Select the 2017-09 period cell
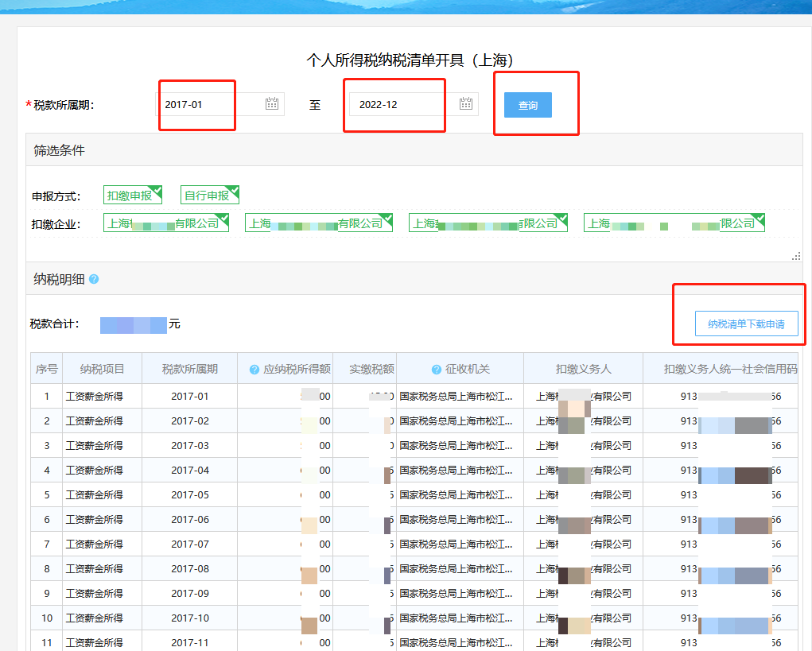Screen dimensions: 812x651 point(189,594)
